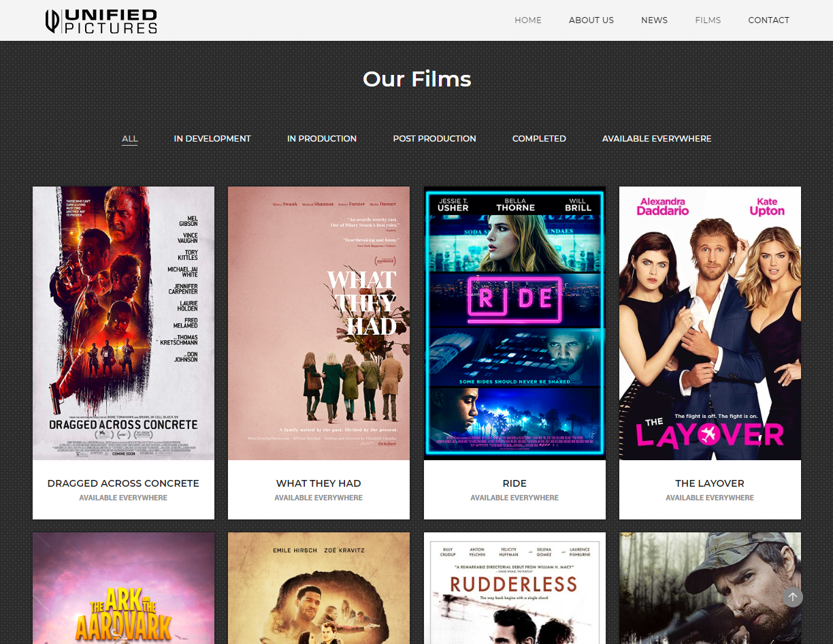
Task: Open the Ride movie poster
Action: 514,323
